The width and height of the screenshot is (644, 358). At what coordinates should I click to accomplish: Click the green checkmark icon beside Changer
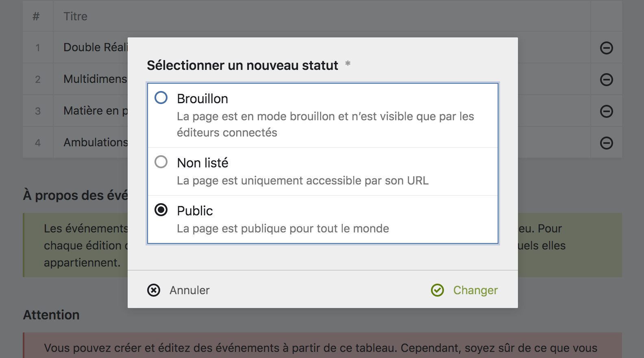click(x=437, y=290)
